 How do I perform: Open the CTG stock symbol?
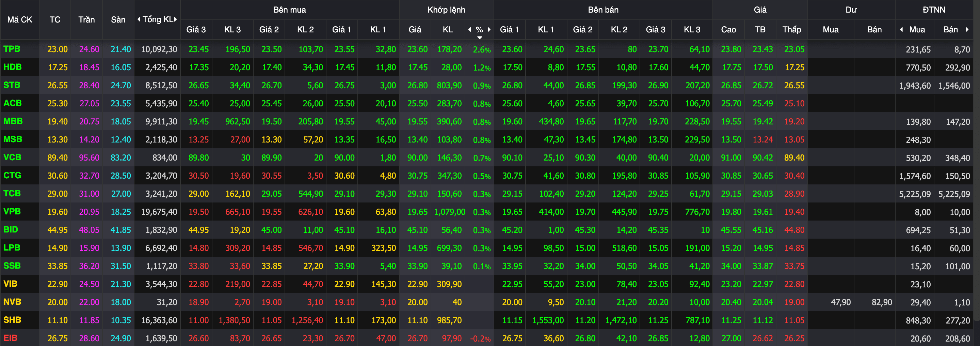pos(12,175)
